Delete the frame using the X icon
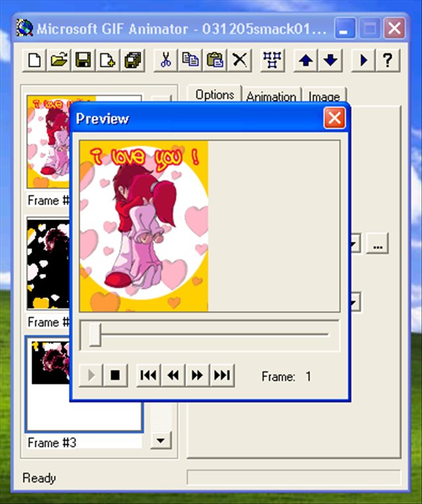422x504 pixels. pos(240,60)
